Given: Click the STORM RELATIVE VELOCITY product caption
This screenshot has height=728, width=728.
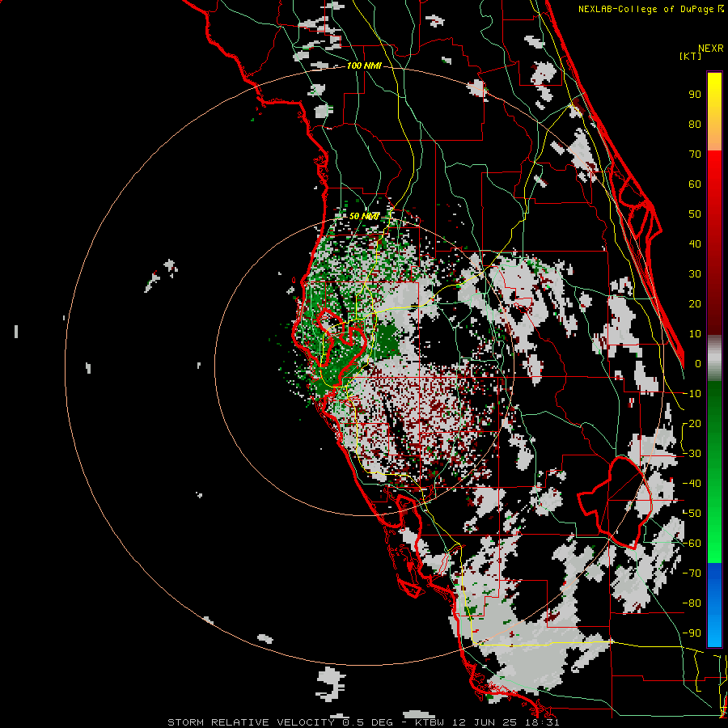Looking at the screenshot, I should click(251, 722).
